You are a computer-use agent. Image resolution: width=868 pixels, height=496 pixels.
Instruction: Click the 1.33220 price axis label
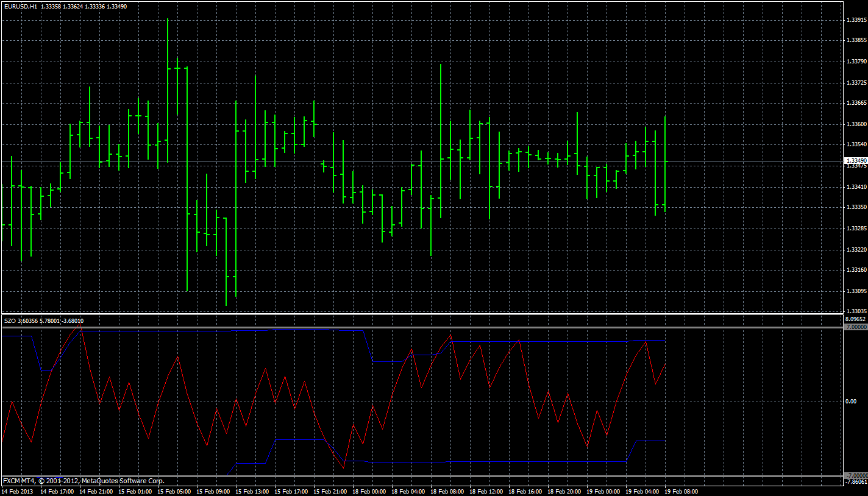(x=856, y=249)
